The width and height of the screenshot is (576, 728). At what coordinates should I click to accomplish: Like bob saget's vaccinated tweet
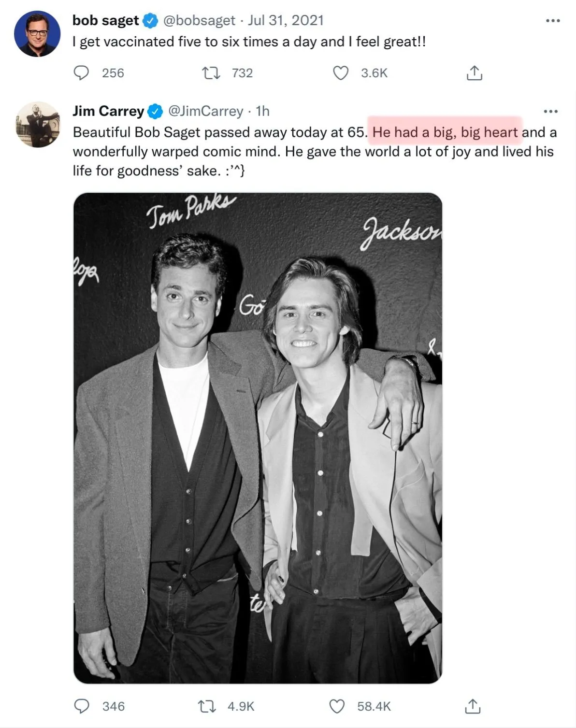[x=341, y=73]
